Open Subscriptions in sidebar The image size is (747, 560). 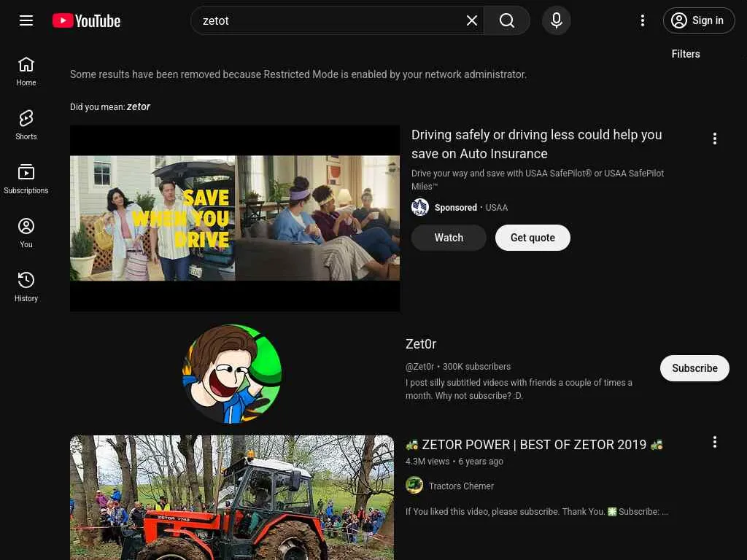(26, 179)
